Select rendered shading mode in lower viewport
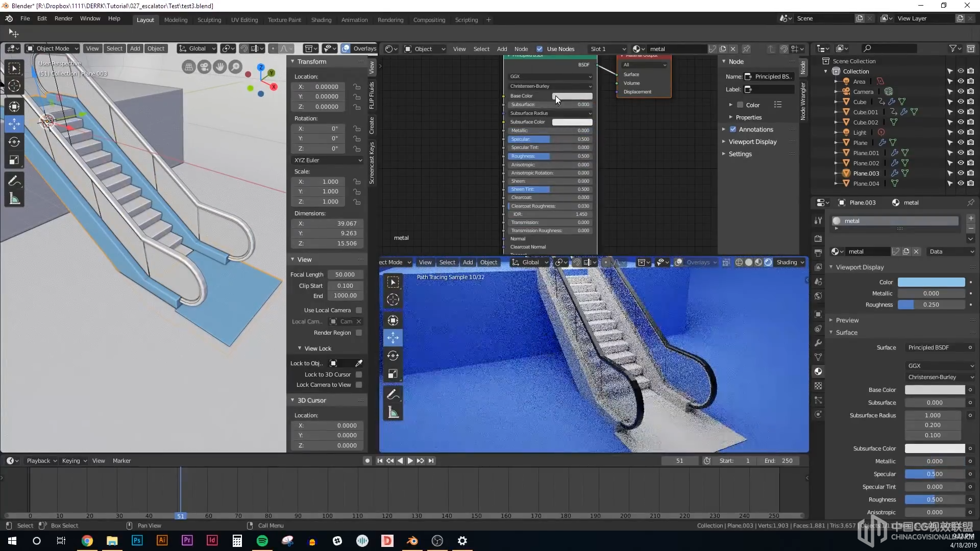The height and width of the screenshot is (551, 980). [x=768, y=262]
